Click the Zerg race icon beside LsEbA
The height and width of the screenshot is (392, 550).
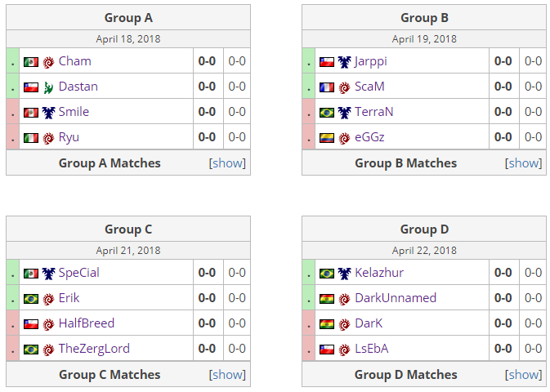(344, 349)
